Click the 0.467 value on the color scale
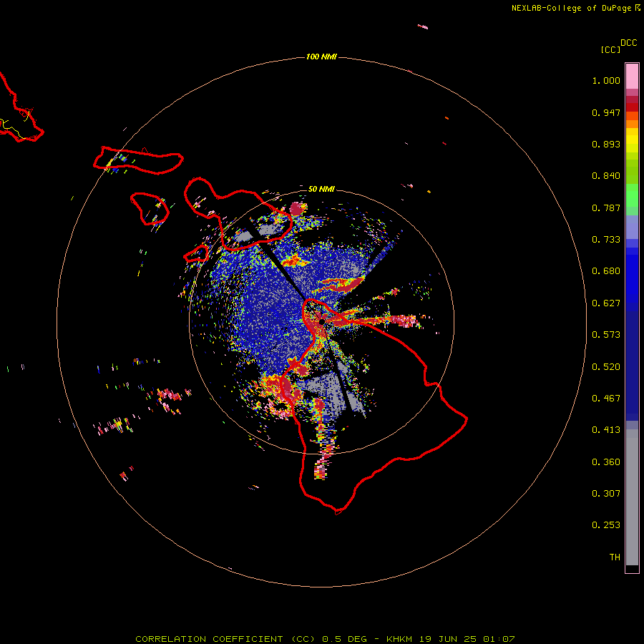 606,399
